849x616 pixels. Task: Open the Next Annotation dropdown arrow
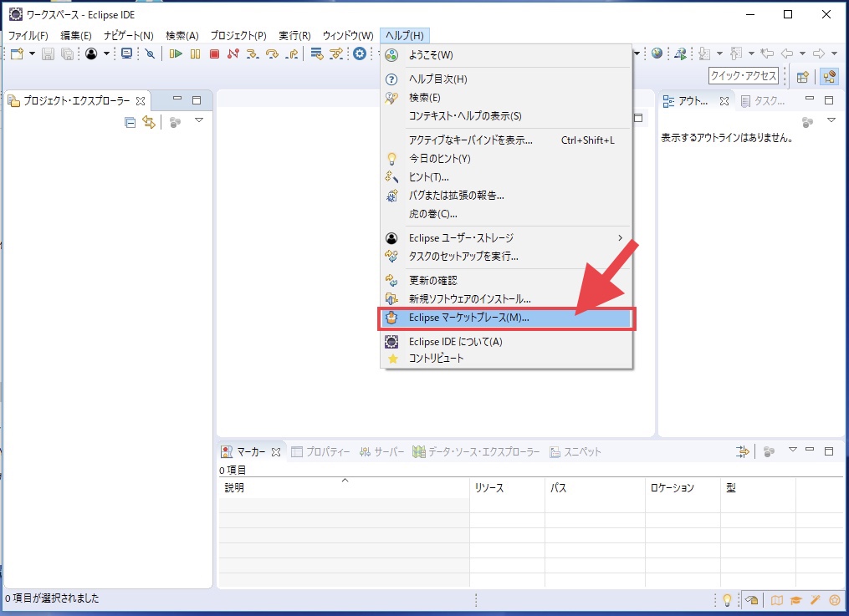(x=719, y=53)
